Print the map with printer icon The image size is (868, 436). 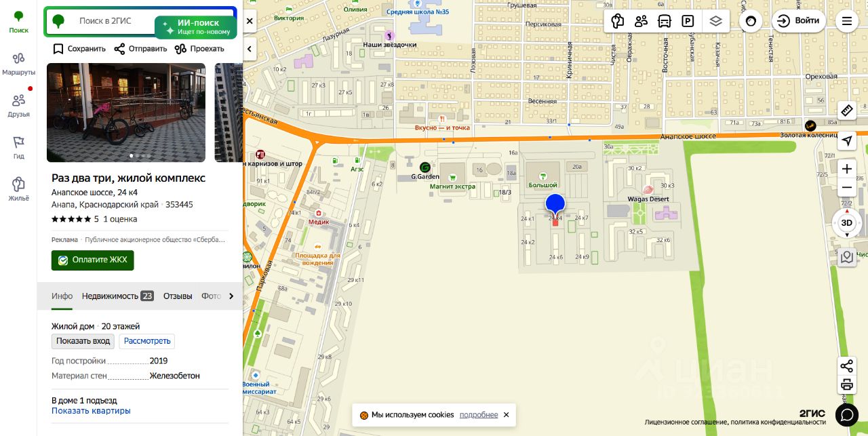[x=846, y=384]
